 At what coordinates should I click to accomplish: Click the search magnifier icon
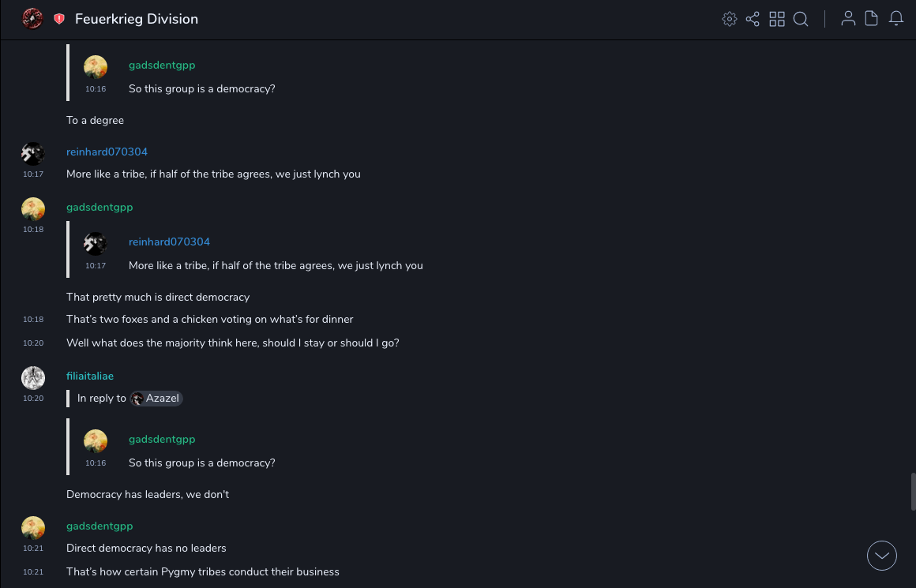click(x=801, y=19)
